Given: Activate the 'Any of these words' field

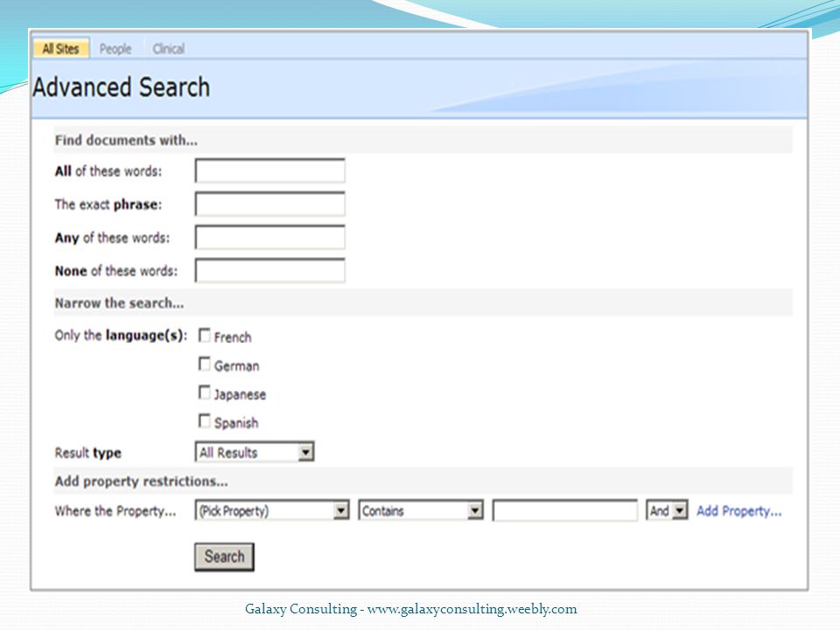Looking at the screenshot, I should [x=270, y=237].
